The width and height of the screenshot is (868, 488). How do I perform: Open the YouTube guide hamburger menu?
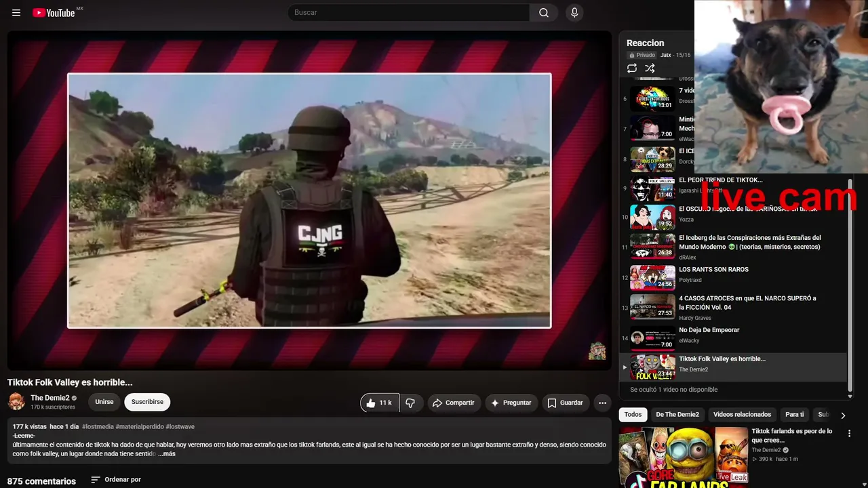pyautogui.click(x=16, y=13)
